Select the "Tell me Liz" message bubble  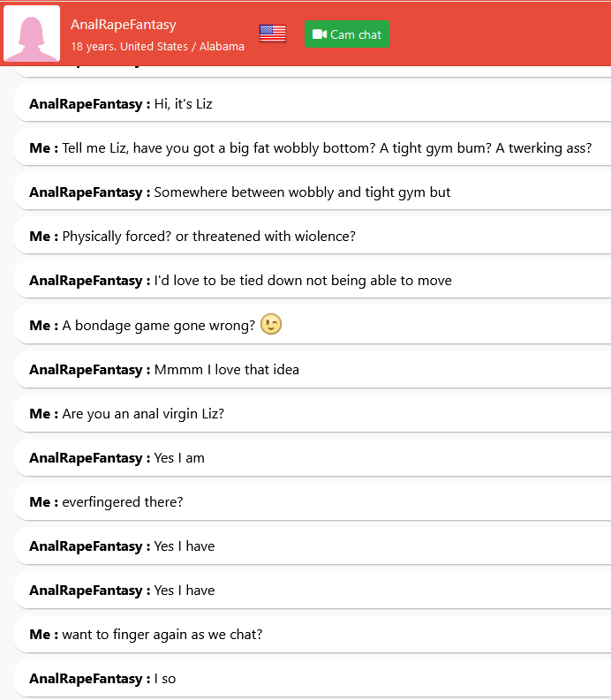pos(327,148)
